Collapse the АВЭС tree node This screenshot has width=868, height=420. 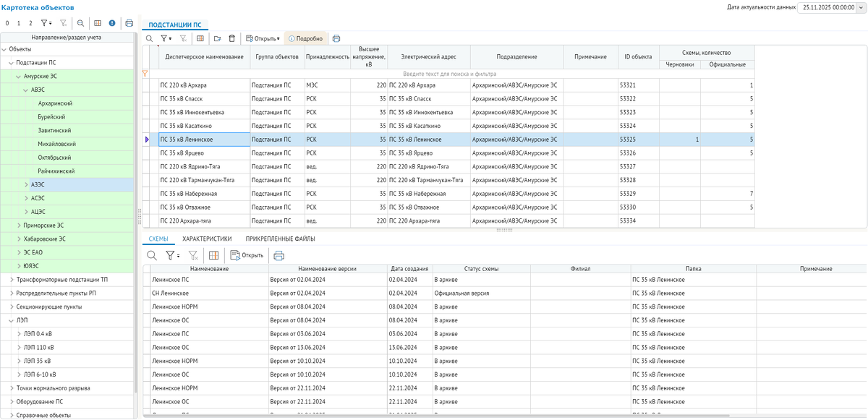(26, 90)
